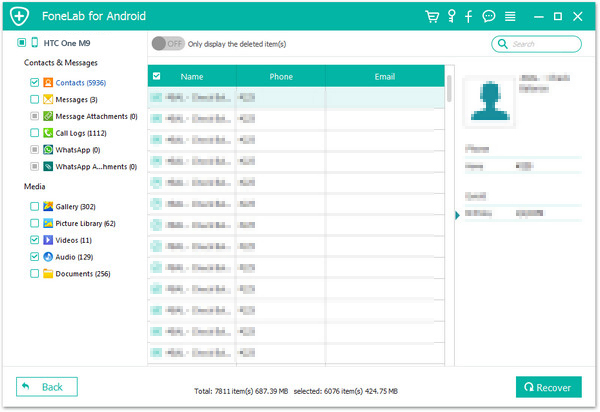This screenshot has height=412, width=600.
Task: Select Videos (11) category
Action: coord(73,240)
